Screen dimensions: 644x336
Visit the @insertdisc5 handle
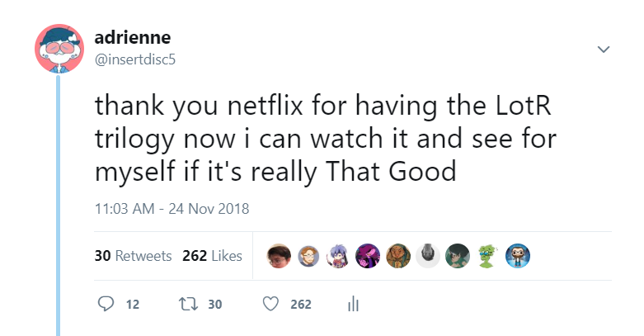(135, 59)
